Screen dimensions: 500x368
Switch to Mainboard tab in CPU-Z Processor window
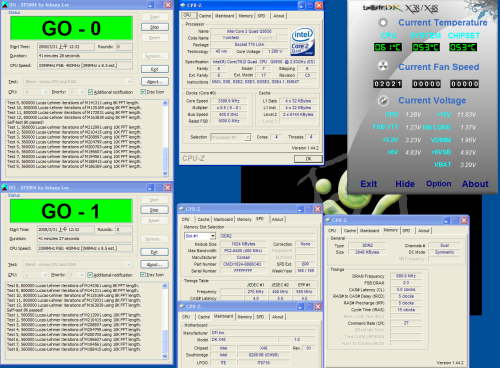(225, 16)
